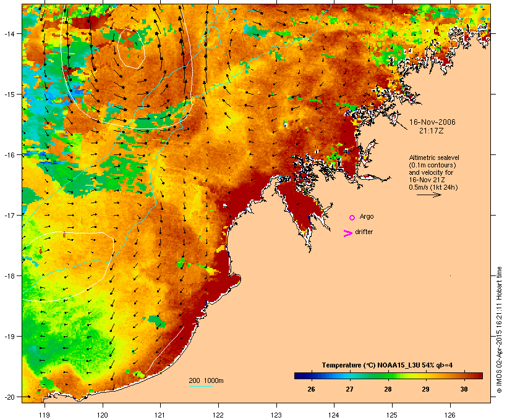507x420 pixels.
Task: Click the 'drifter' legend label
Action: pyautogui.click(x=364, y=232)
